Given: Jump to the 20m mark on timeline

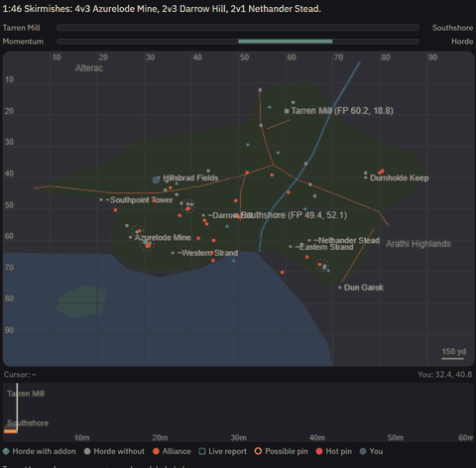Looking at the screenshot, I should click(x=160, y=438).
